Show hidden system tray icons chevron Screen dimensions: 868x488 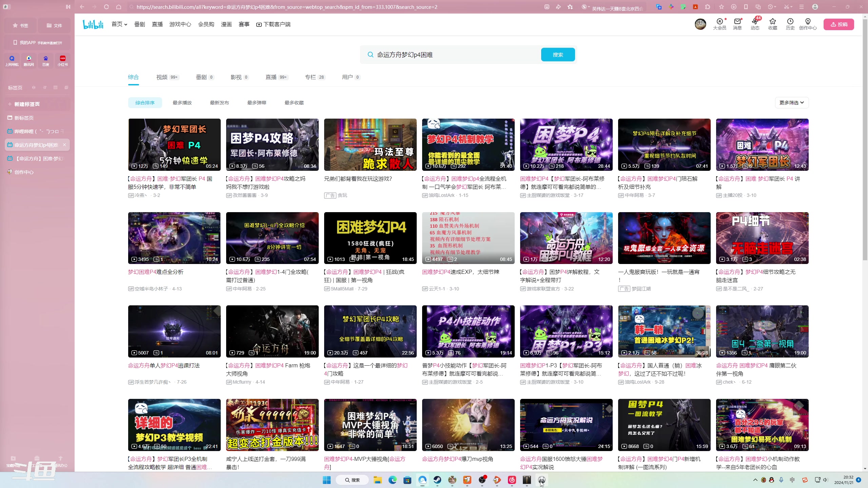[755, 480]
